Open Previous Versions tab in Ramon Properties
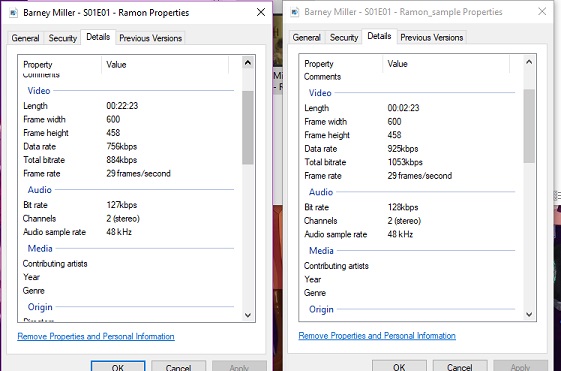 point(151,38)
